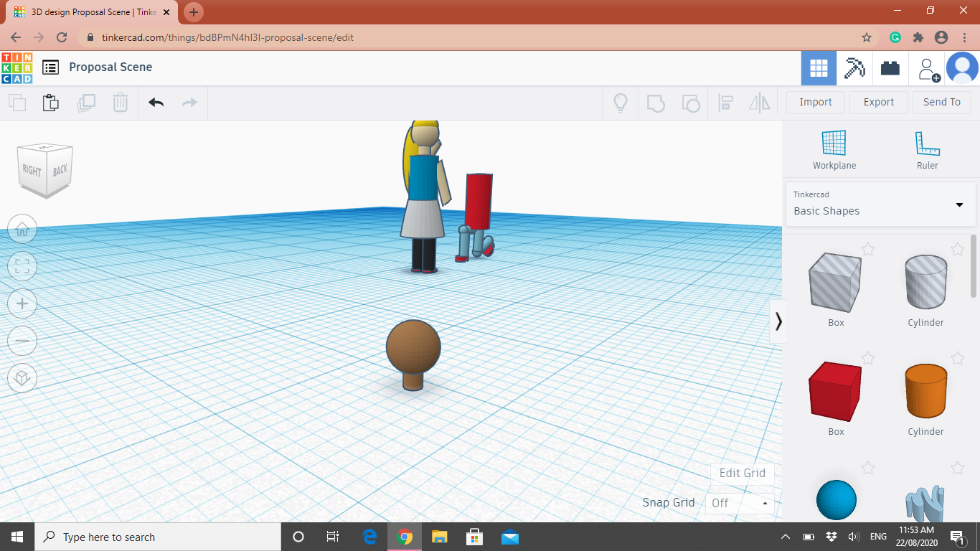Open a new Chrome tab
980x551 pixels.
click(194, 12)
